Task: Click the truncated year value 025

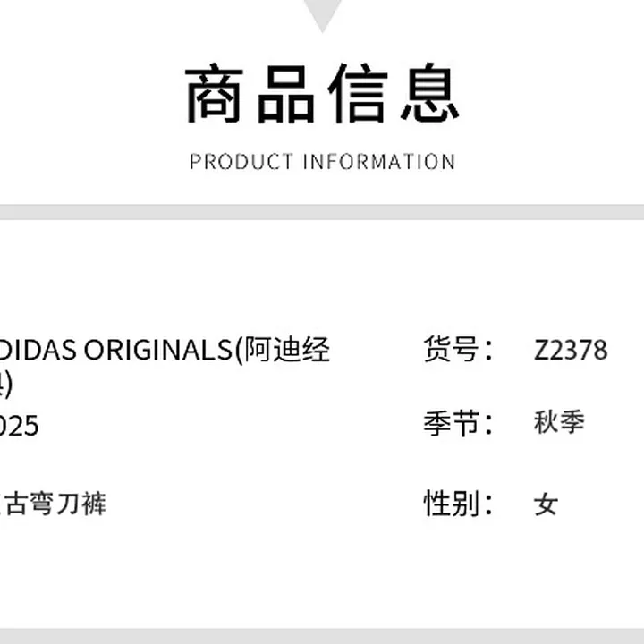Action: point(19,426)
